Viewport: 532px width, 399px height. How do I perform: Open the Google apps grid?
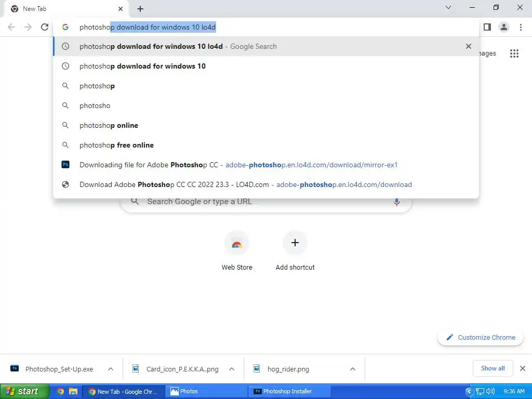(514, 54)
